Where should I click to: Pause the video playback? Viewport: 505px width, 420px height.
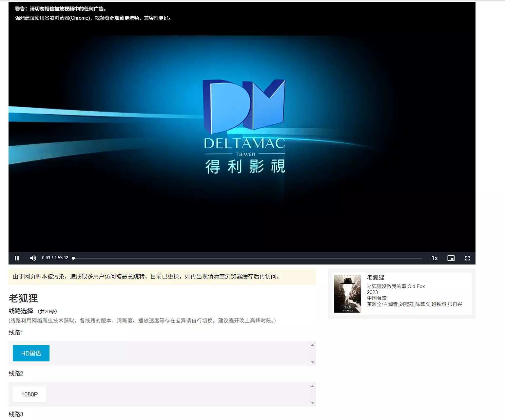point(17,258)
